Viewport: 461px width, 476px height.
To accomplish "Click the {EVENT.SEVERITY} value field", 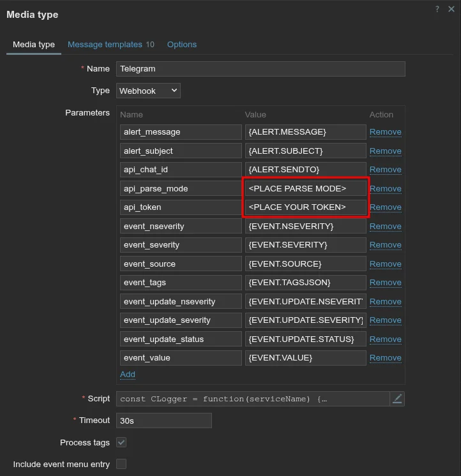I will (x=305, y=244).
